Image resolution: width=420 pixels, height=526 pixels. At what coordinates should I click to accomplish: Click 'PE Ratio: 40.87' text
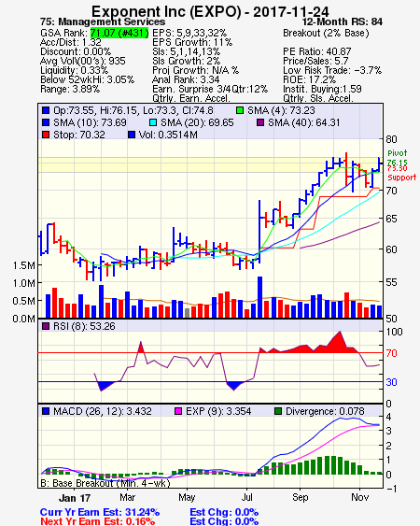317,52
